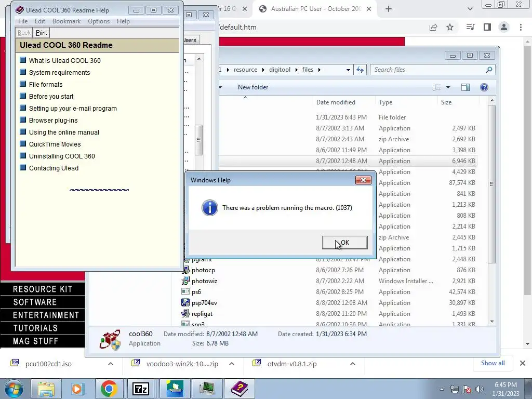This screenshot has height=399, width=532.
Task: Open a new Chrome tab with plus button
Action: pyautogui.click(x=389, y=9)
